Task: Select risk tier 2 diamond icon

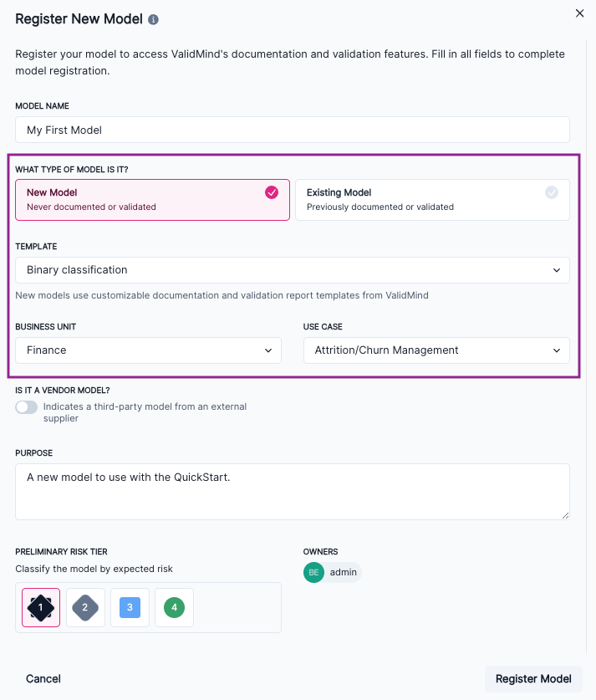Action: coord(84,607)
